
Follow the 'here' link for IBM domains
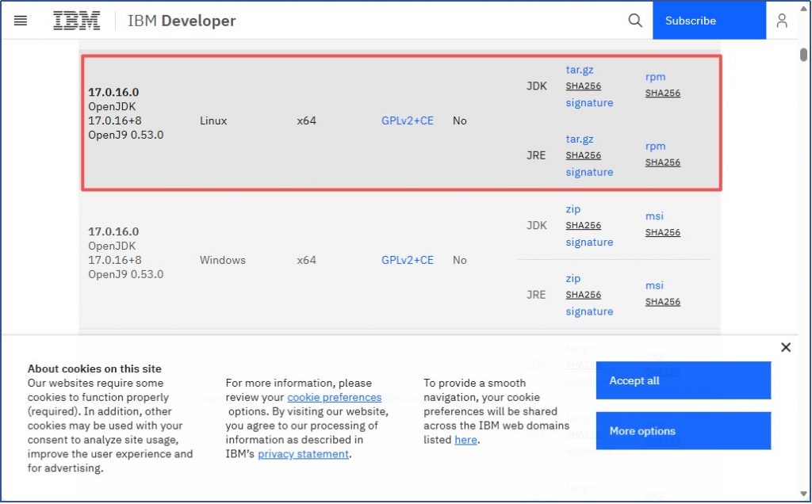click(465, 440)
